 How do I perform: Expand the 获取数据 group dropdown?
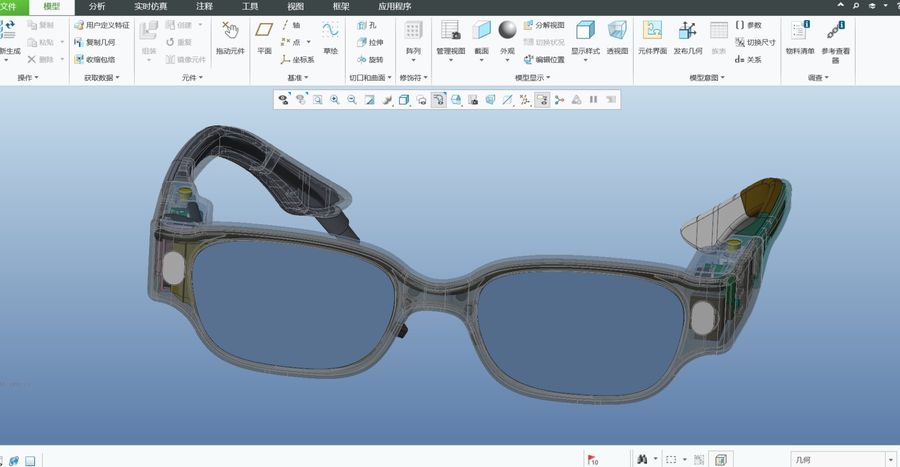point(102,77)
